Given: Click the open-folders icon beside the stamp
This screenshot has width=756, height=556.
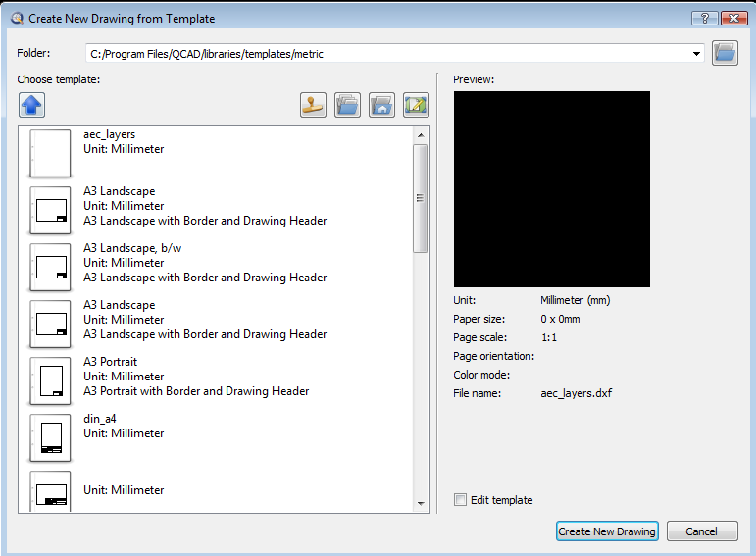Looking at the screenshot, I should coord(347,105).
